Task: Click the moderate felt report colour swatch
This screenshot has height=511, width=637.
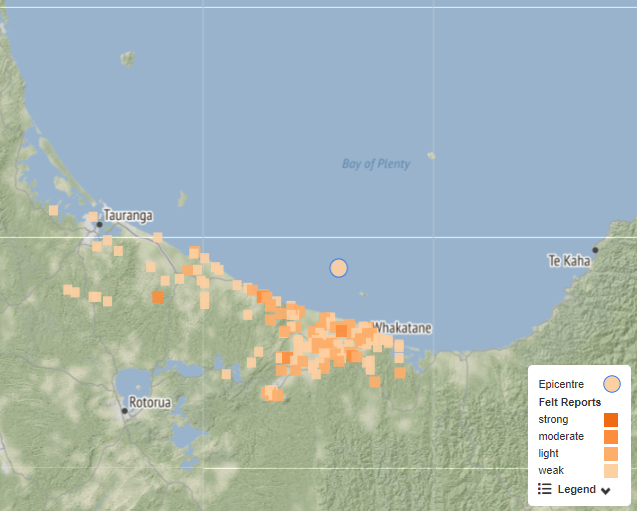Action: [x=611, y=437]
